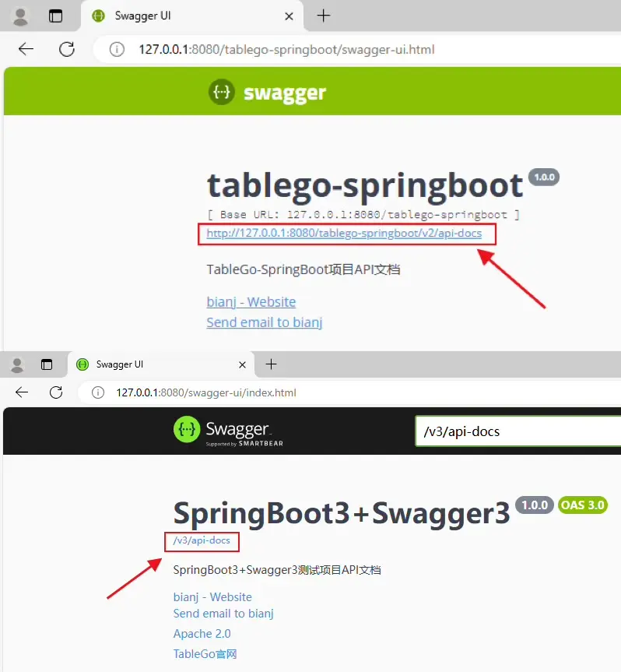The height and width of the screenshot is (672, 621).
Task: Close the Swagger UI tab in bottom browser
Action: [x=242, y=364]
